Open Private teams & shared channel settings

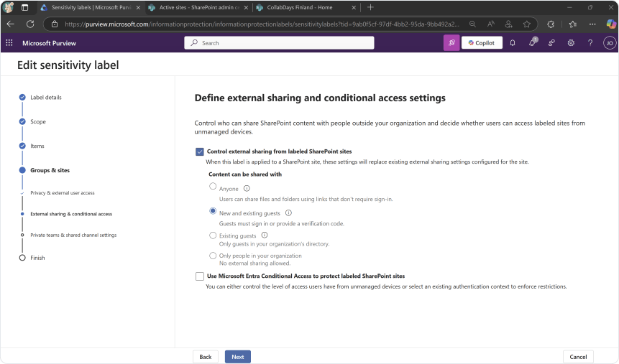click(73, 235)
